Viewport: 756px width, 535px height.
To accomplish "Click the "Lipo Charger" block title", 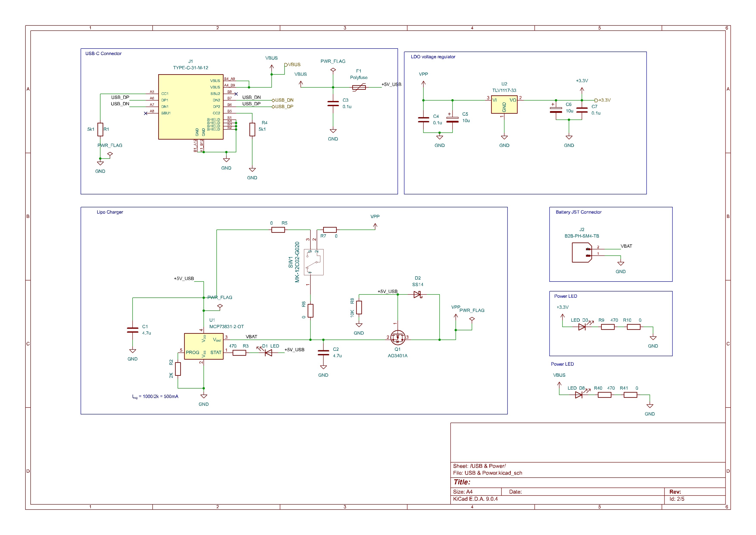I will 110,212.
